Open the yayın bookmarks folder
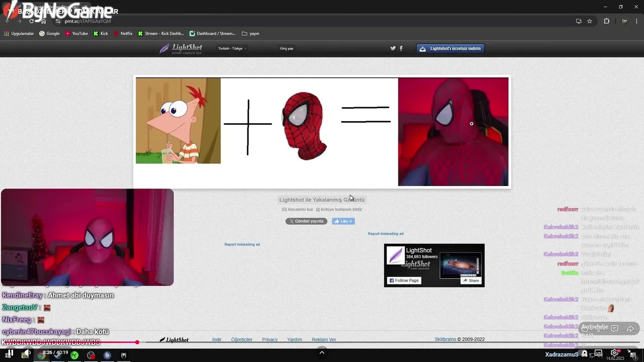Viewport: 644px width, 362px height. 251,34
